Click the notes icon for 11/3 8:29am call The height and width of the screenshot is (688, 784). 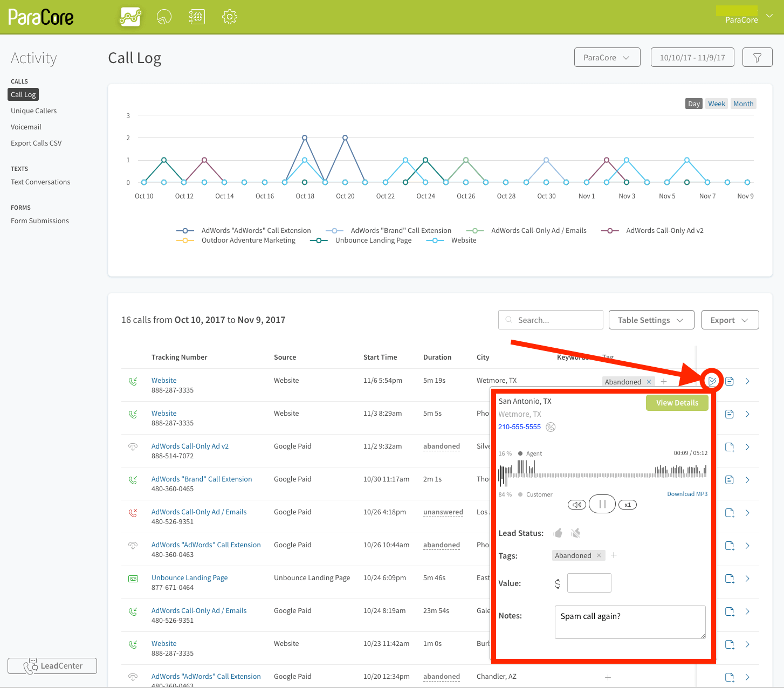point(730,414)
